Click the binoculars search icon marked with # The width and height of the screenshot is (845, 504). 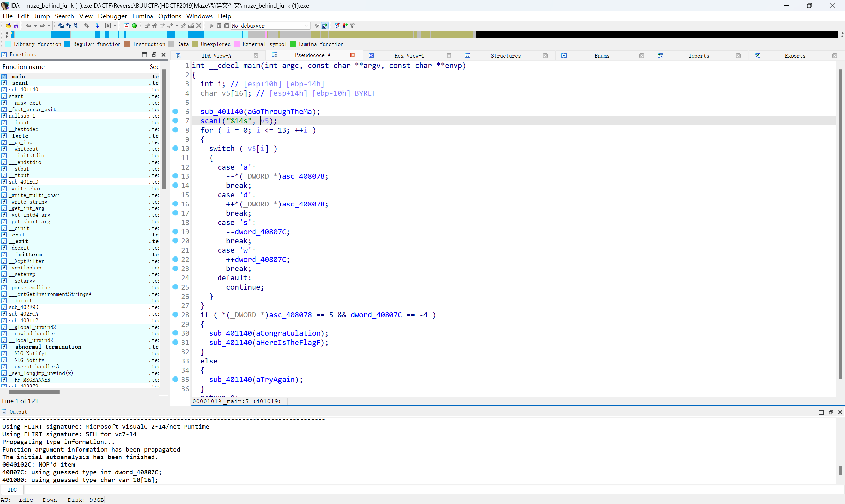(61, 26)
